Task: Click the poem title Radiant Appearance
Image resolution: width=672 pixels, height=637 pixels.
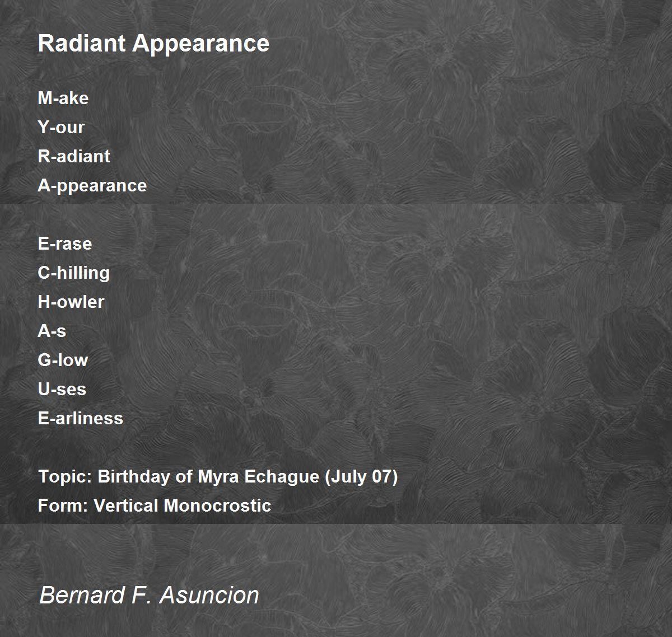Action: [x=153, y=44]
